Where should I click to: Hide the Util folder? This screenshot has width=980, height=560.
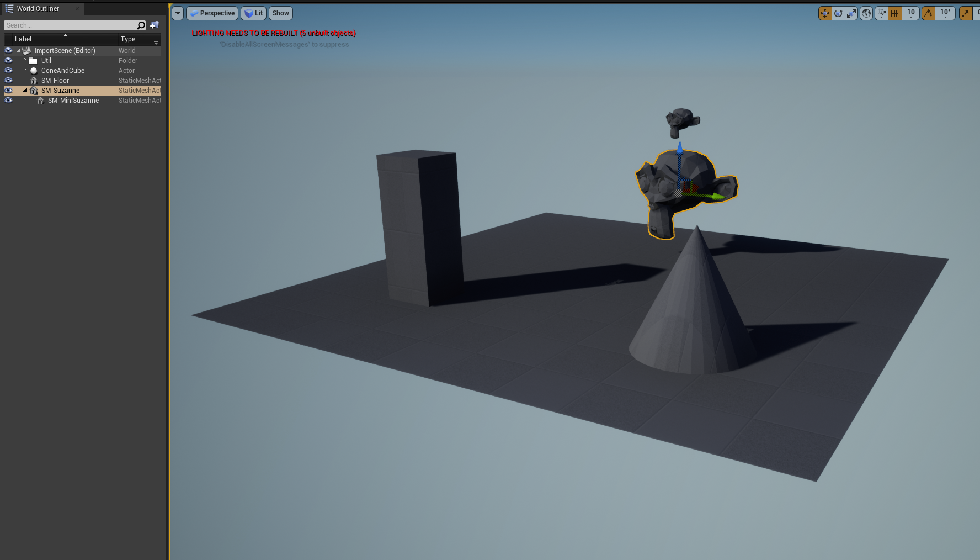(x=8, y=61)
